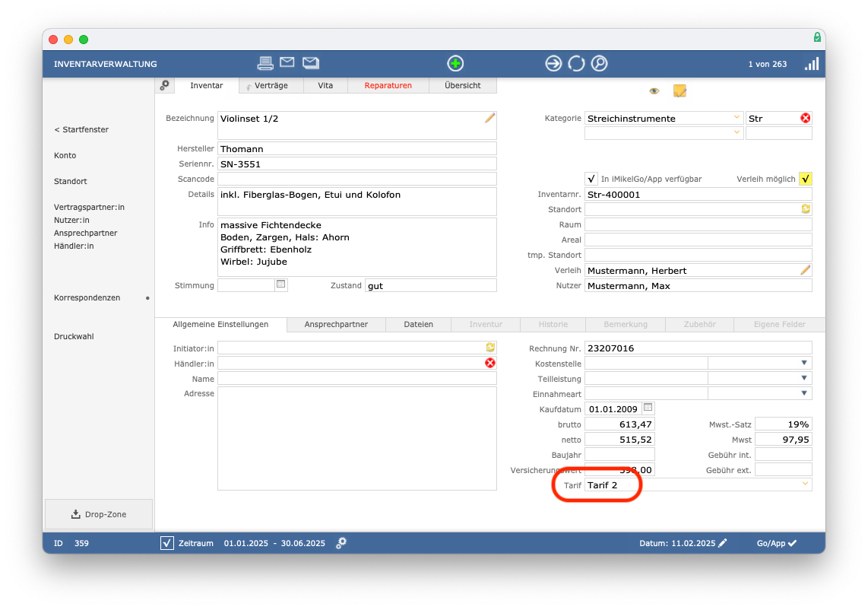868x610 pixels.
Task: Edit Verleih entry with pencil icon
Action: (x=806, y=270)
